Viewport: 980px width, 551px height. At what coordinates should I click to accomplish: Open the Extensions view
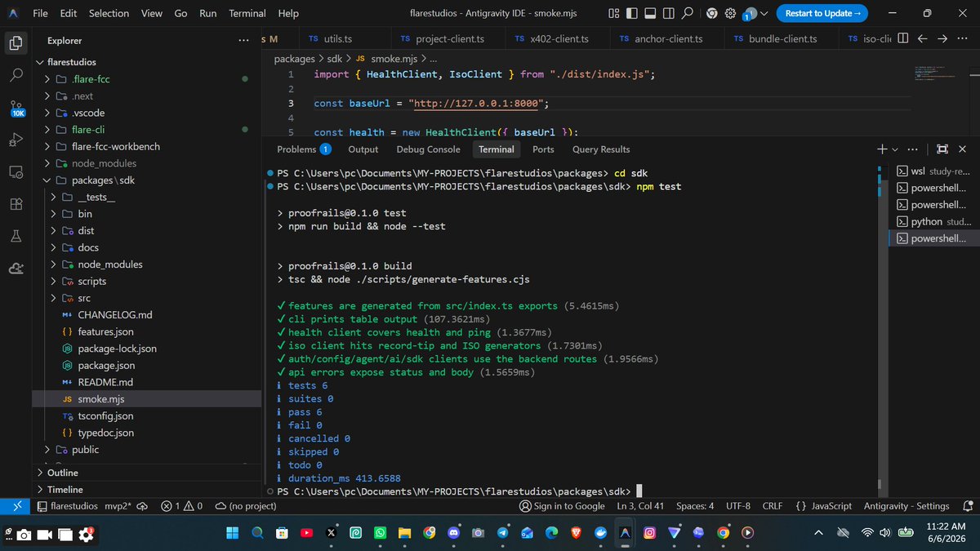pos(16,204)
